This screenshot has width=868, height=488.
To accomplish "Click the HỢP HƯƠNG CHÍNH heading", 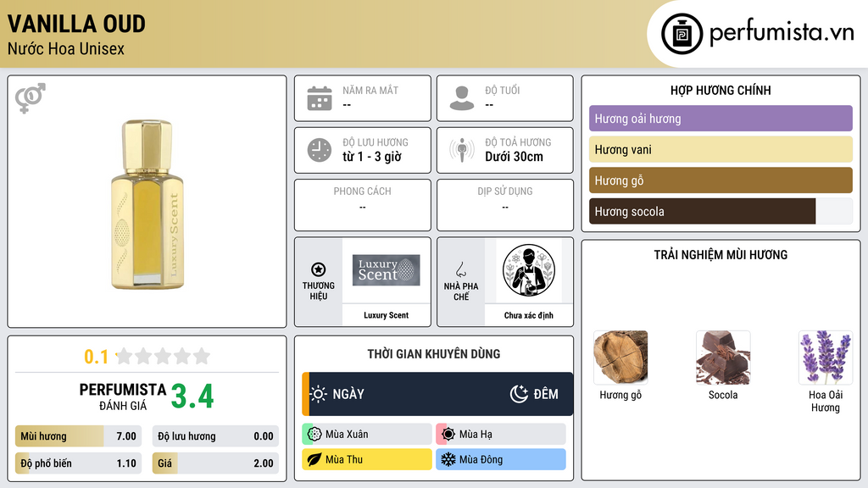I will [721, 90].
